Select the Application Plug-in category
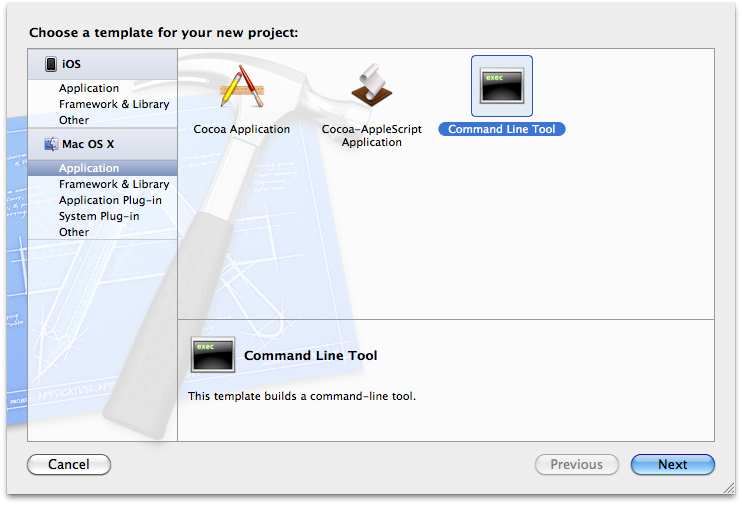742x505 pixels. click(x=110, y=200)
